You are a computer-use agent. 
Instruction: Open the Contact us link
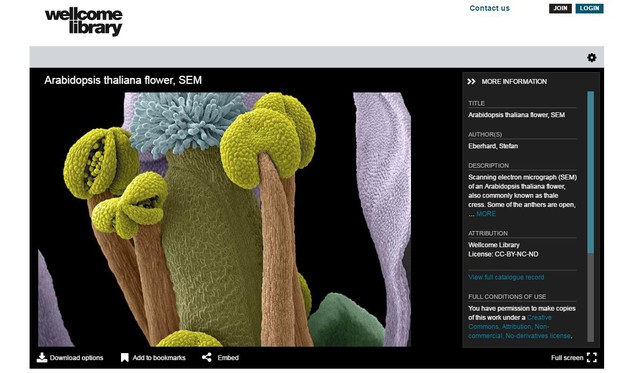pyautogui.click(x=490, y=8)
